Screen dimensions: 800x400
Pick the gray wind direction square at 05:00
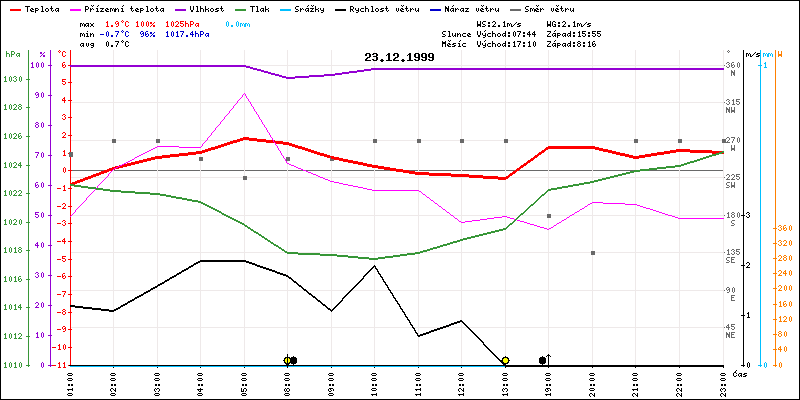[x=245, y=178]
